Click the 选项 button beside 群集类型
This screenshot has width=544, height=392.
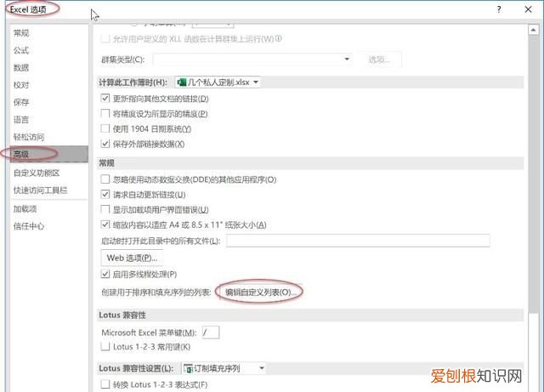click(380, 60)
